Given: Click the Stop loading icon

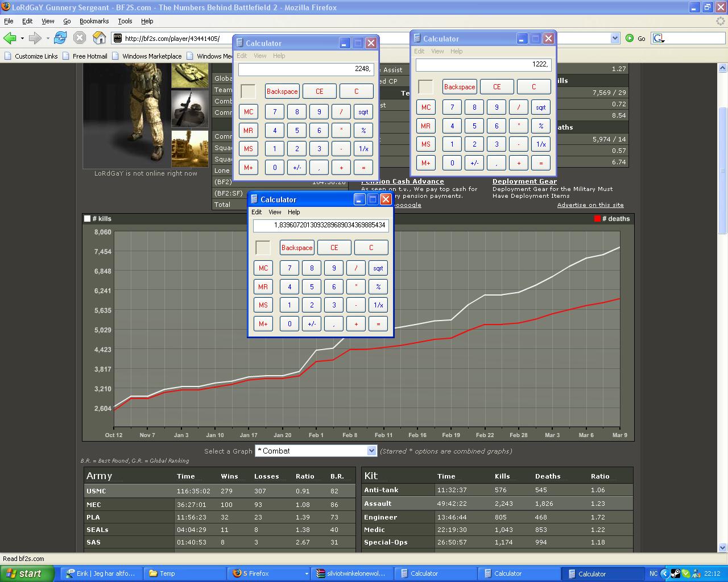Looking at the screenshot, I should [x=80, y=38].
